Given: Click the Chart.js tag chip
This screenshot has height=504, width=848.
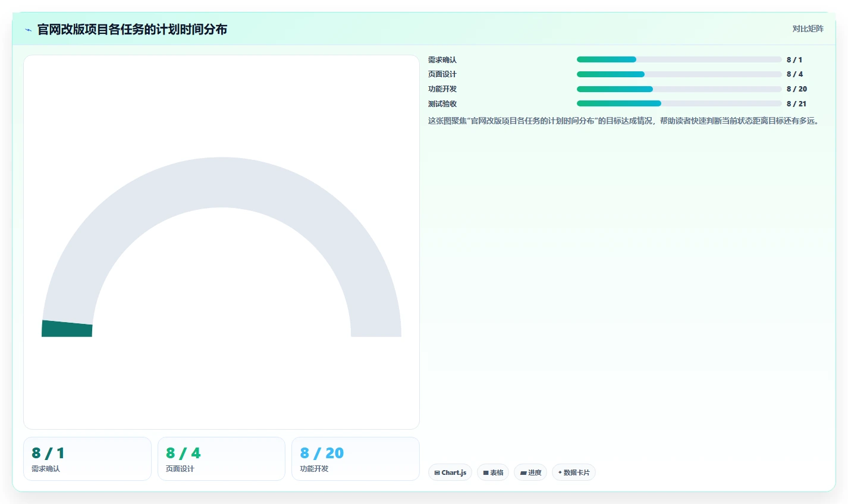Looking at the screenshot, I should (x=450, y=472).
